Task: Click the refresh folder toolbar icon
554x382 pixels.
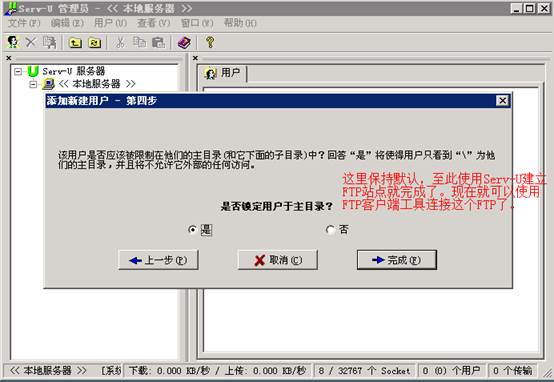Action: [95, 43]
